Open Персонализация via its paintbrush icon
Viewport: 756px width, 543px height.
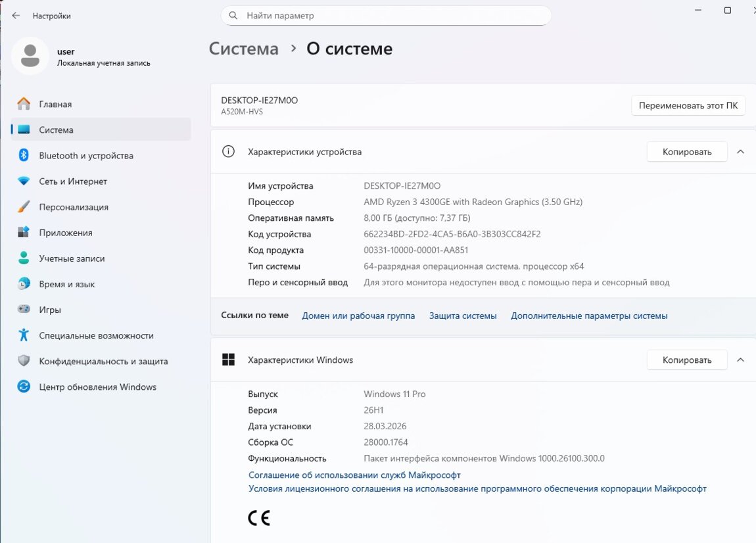click(x=24, y=207)
